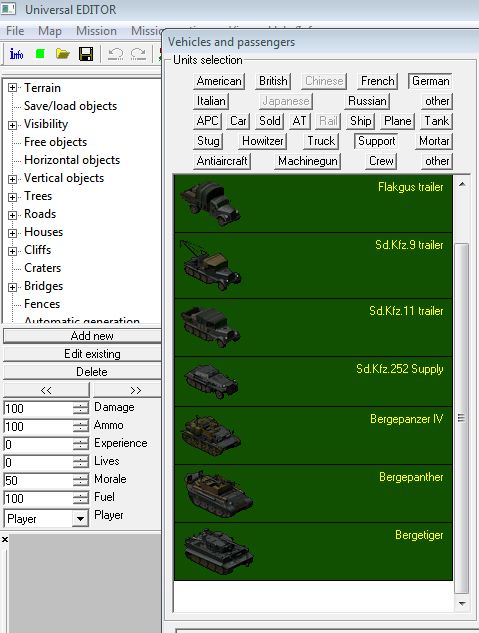Toggle the Truck unit type filter
This screenshot has width=479, height=633.
click(321, 141)
